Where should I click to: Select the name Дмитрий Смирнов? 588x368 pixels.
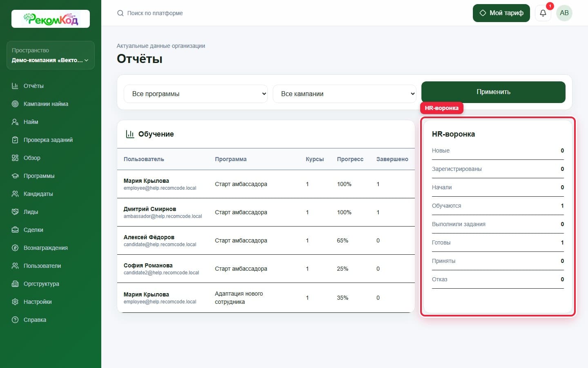[150, 209]
